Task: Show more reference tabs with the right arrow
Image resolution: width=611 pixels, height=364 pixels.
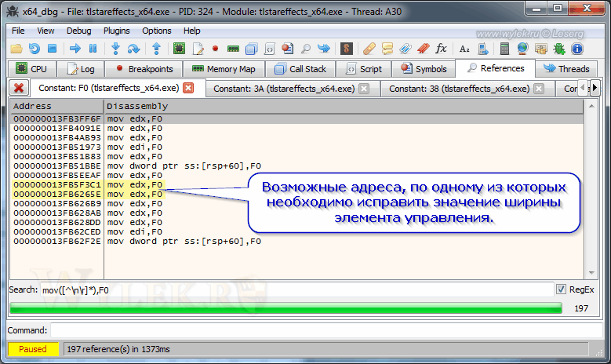Action: pos(595,88)
